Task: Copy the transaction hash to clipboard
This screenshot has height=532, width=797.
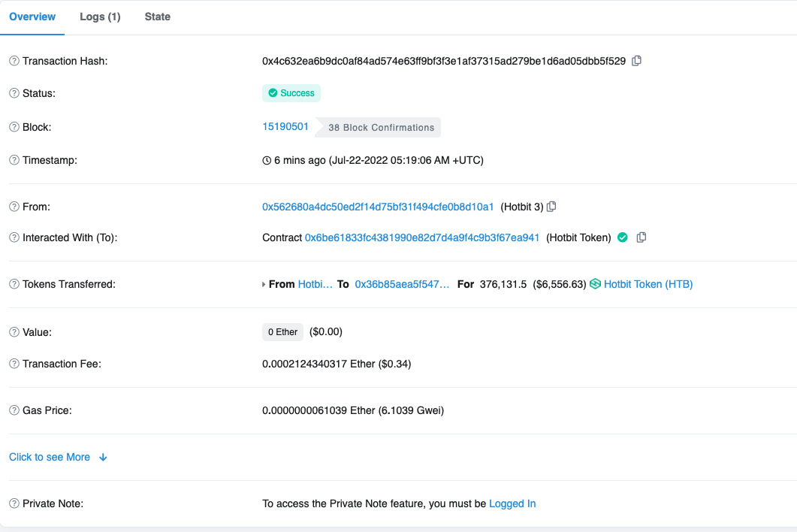Action: pyautogui.click(x=637, y=61)
